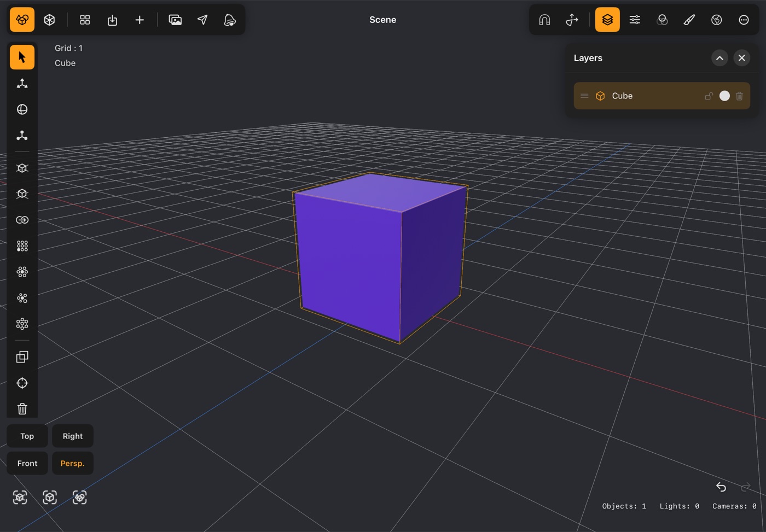Open the grid of four squares menu
This screenshot has height=532, width=766.
point(85,20)
